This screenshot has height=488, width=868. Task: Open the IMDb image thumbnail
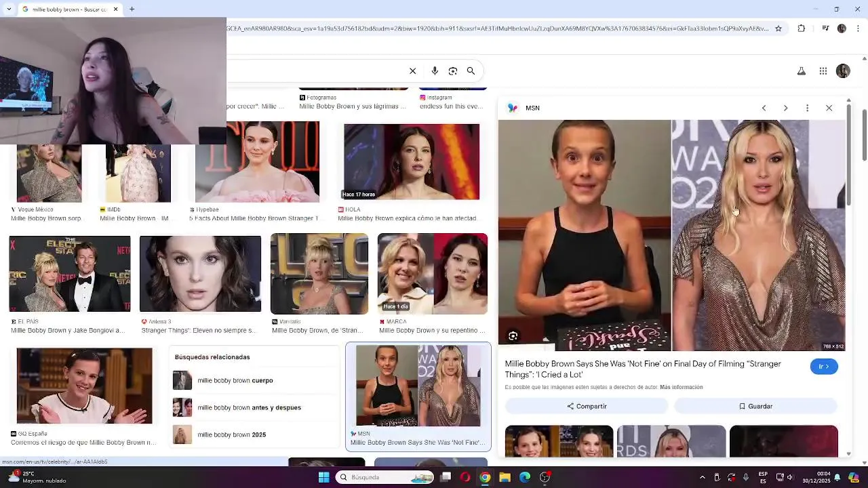[x=138, y=174]
